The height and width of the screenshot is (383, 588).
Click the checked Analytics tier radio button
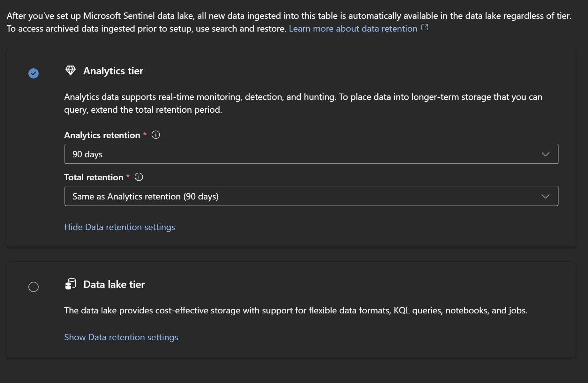33,73
